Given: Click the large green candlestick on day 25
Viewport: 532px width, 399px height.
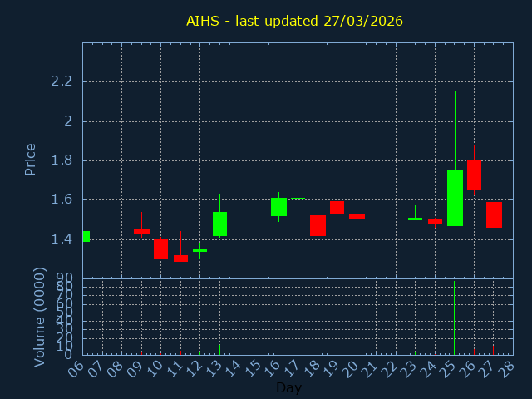Looking at the screenshot, I should [x=455, y=198].
